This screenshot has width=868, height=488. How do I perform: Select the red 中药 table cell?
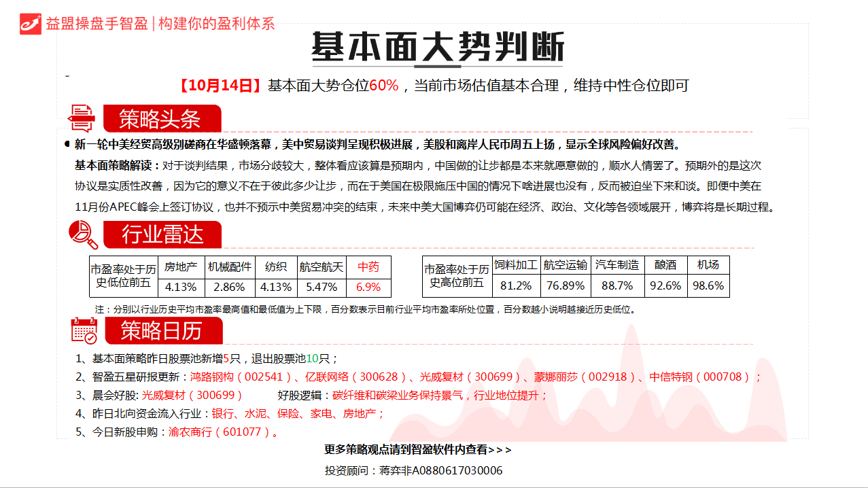click(x=368, y=267)
